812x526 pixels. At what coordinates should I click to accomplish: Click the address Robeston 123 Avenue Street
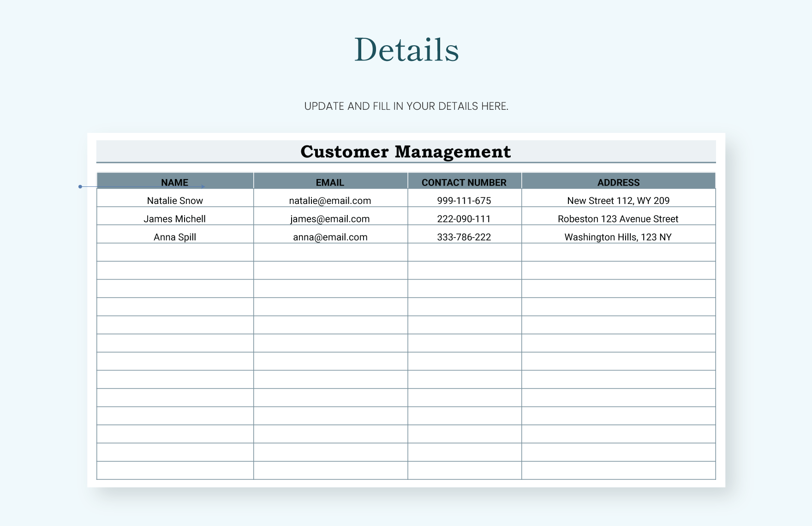pos(618,219)
